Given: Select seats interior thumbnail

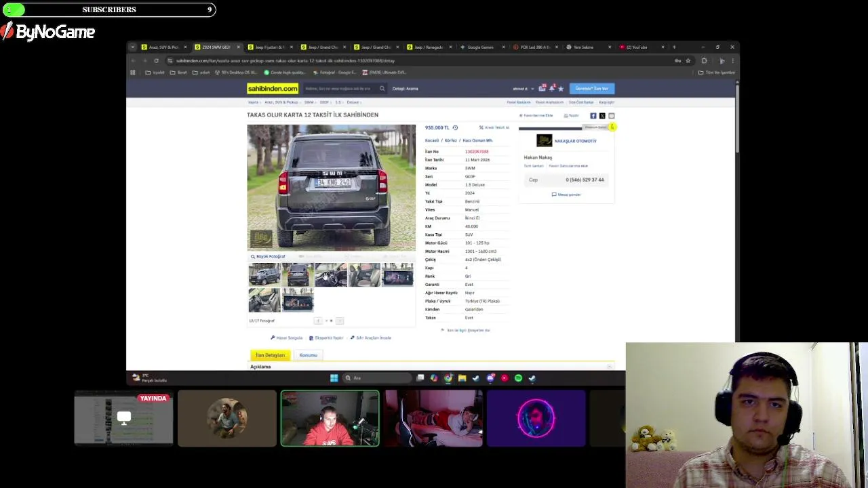Looking at the screenshot, I should 364,274.
